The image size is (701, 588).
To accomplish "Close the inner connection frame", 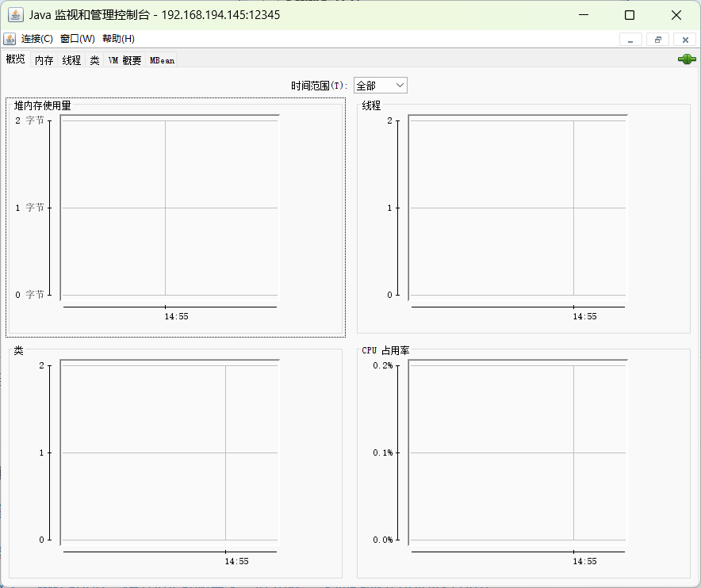I will click(685, 40).
